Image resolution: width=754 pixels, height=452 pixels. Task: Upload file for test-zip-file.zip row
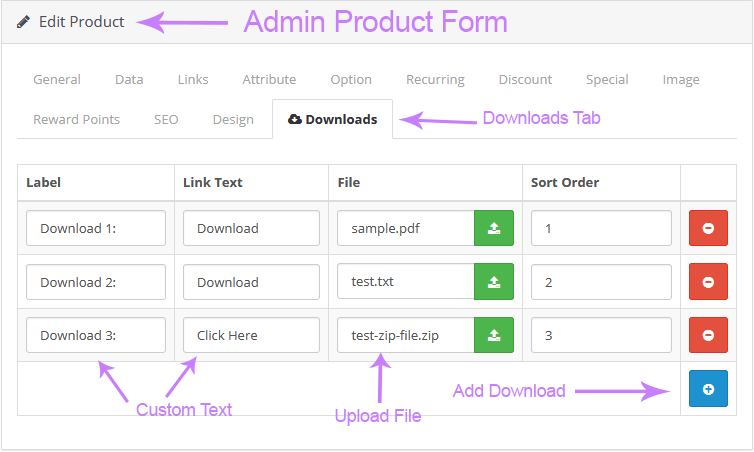point(494,335)
